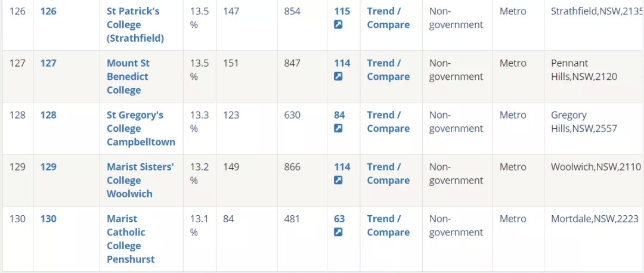Open external link icon under 84
Screen dimensions: 644x273
pos(338,129)
